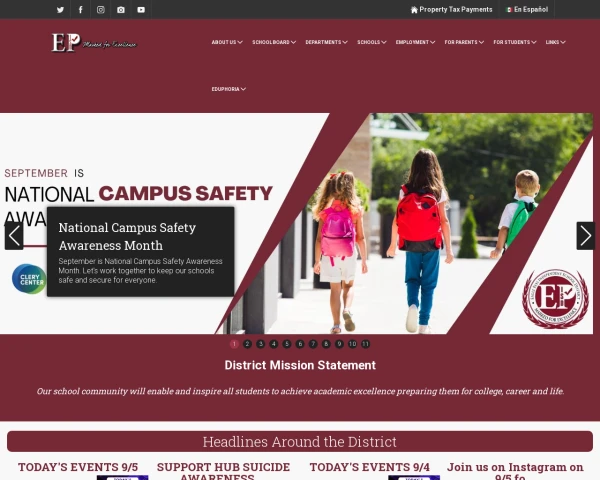Select slide indicator 1
The image size is (600, 480).
234,344
